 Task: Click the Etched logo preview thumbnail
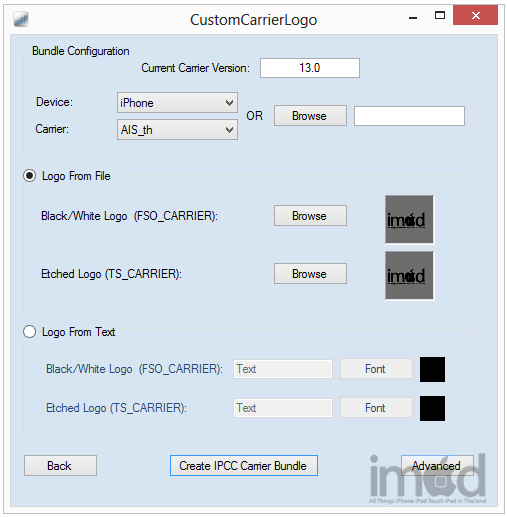[409, 276]
